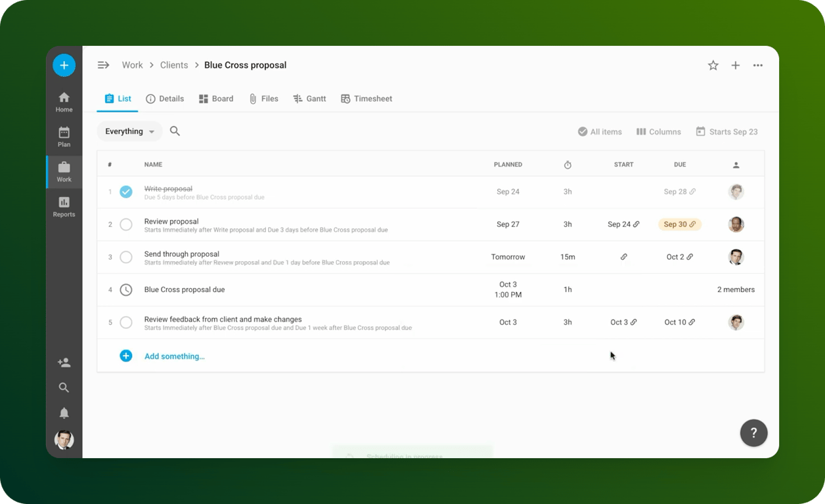Navigate to Work in the breadcrumb
Screen dimensions: 825x504
[132, 65]
